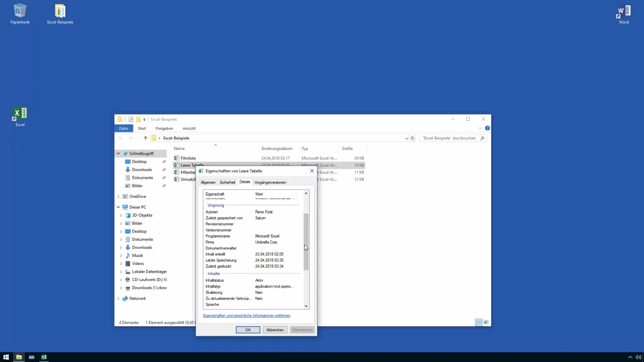
Task: Click Eigenschaften und persönliche Informationen entfernen link
Action: tap(247, 315)
